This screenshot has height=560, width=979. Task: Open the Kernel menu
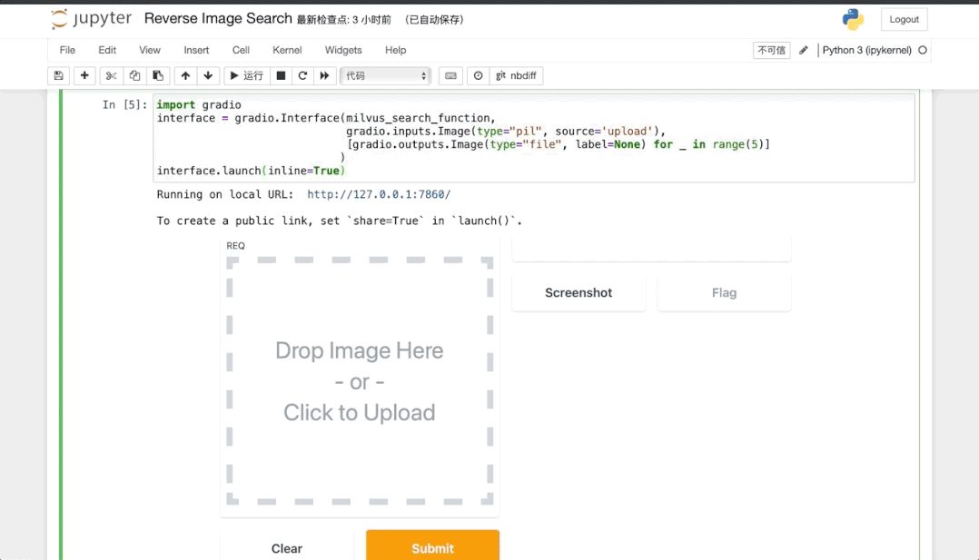[x=287, y=50]
